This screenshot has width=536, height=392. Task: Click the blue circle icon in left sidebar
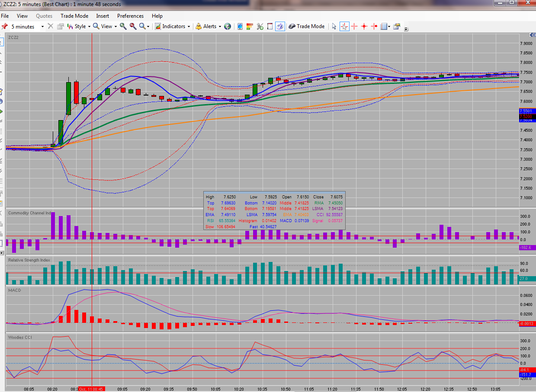[2, 102]
